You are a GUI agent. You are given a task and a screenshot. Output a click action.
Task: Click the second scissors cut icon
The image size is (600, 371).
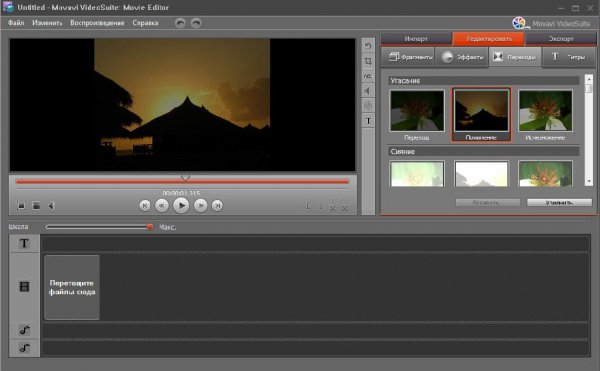pos(345,207)
